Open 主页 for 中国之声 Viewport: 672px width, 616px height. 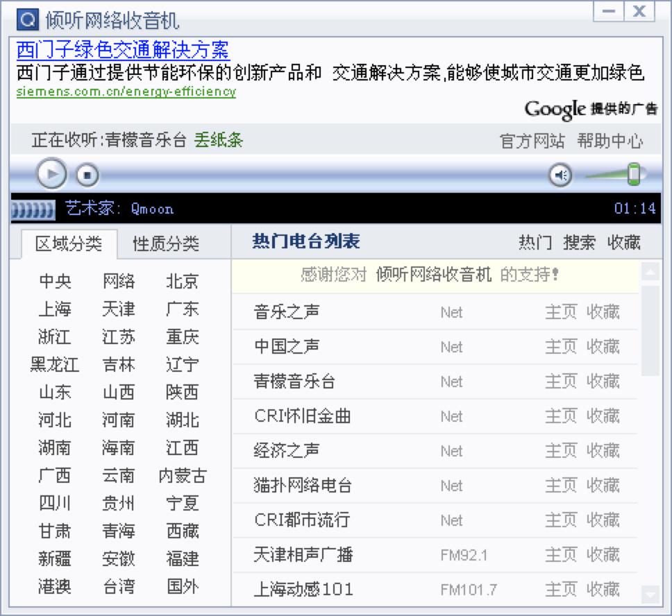[561, 347]
